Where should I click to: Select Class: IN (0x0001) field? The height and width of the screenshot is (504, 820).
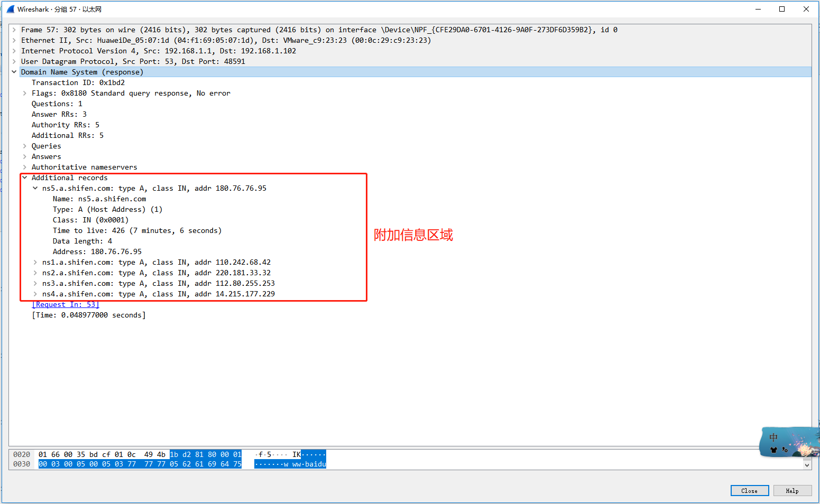pyautogui.click(x=91, y=220)
